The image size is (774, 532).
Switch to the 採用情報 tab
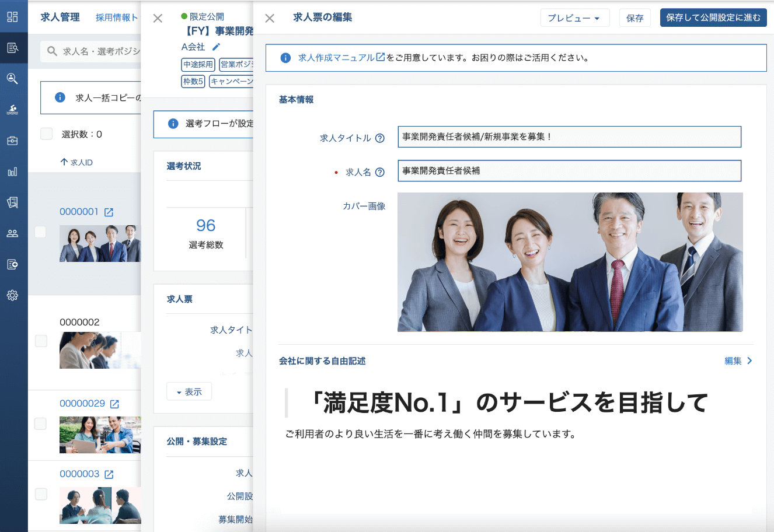point(117,17)
